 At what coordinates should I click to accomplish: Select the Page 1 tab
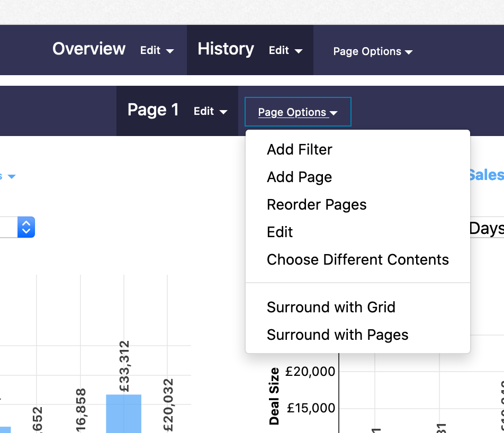pos(153,110)
